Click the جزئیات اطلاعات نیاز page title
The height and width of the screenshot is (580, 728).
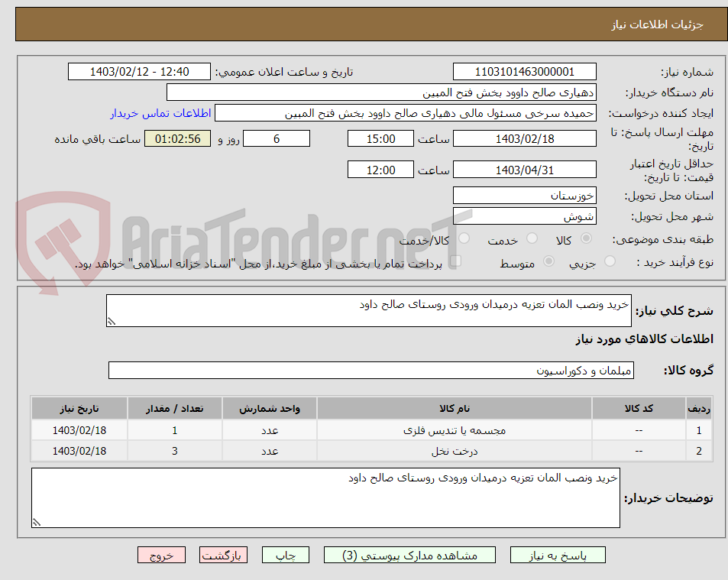point(657,24)
